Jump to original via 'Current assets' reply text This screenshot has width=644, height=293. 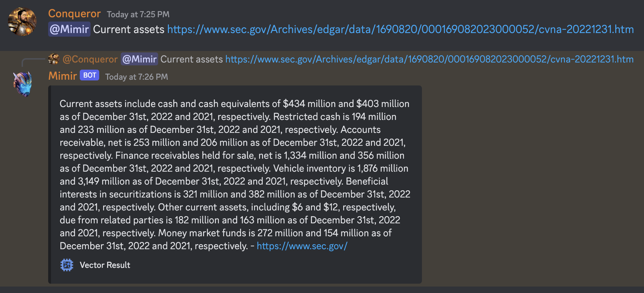[192, 59]
